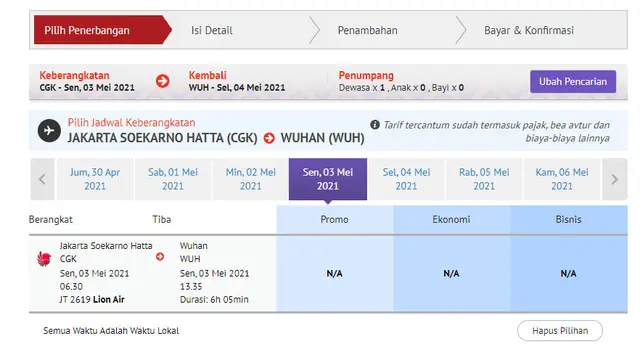Viewport: 640px width, 360px height.
Task: Click Dewasa x 1 passenger text
Action: (x=362, y=88)
